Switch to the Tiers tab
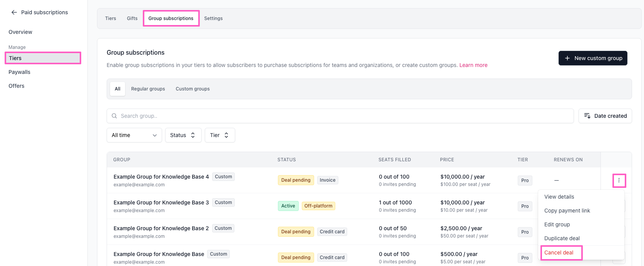This screenshot has height=266, width=644. coord(110,18)
